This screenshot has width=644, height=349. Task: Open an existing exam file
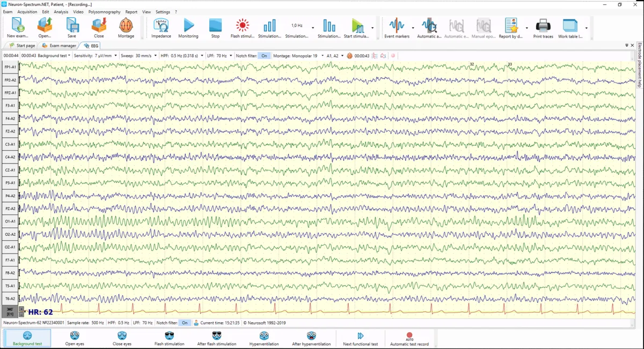[45, 28]
